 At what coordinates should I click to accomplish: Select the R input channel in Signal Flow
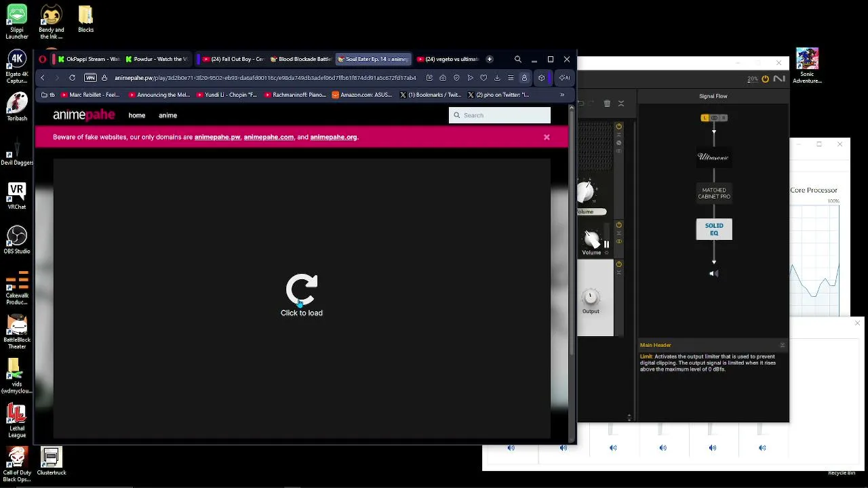click(724, 118)
